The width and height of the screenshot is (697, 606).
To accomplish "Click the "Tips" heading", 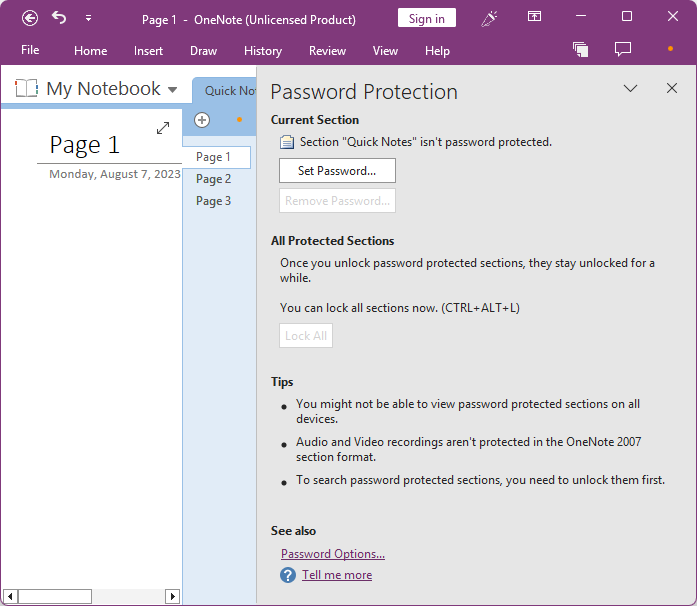I will [x=282, y=382].
